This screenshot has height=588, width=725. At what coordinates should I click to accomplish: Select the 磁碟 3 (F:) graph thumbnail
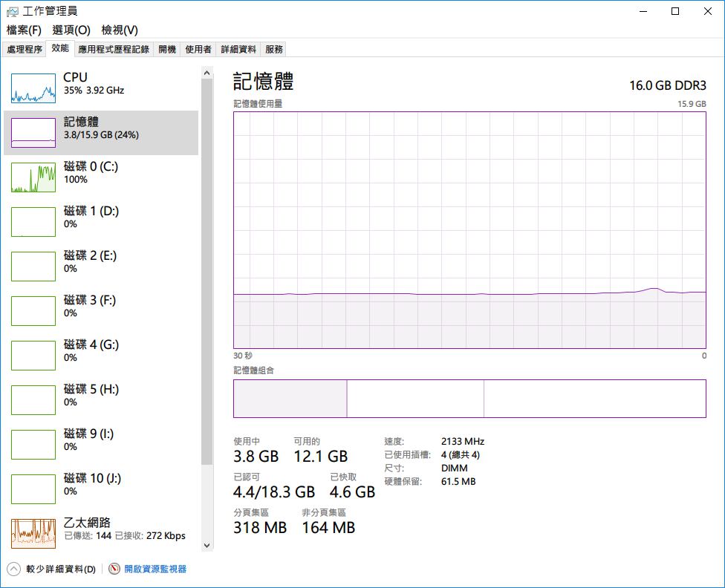(x=33, y=310)
